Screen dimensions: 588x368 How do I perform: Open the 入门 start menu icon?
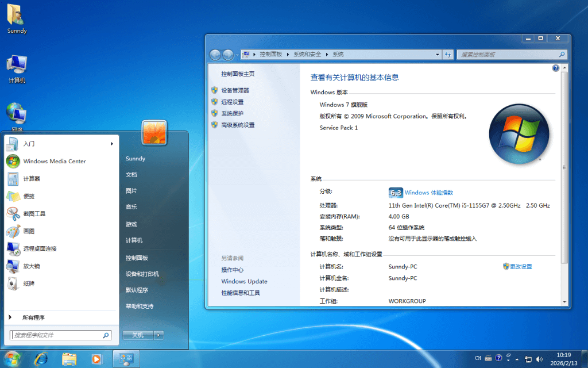[13, 144]
